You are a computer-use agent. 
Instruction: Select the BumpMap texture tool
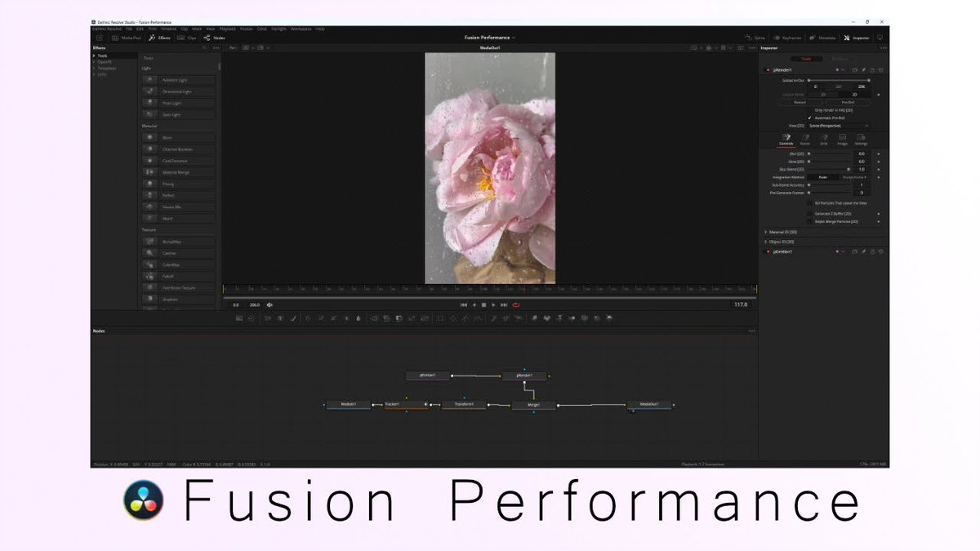tap(179, 242)
